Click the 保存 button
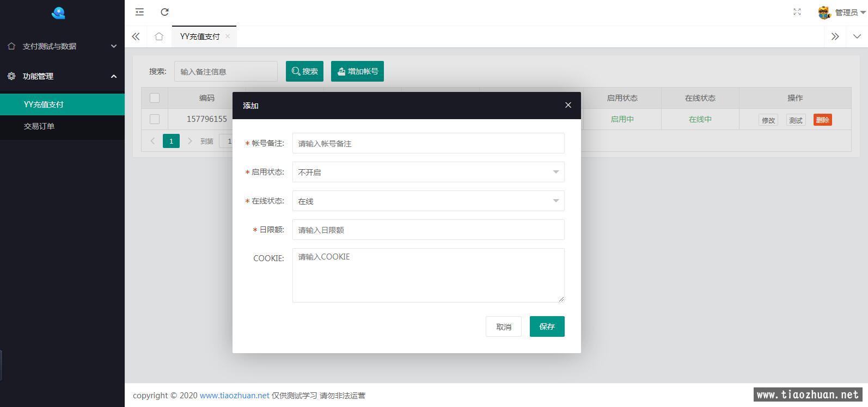Image resolution: width=868 pixels, height=407 pixels. 547,326
